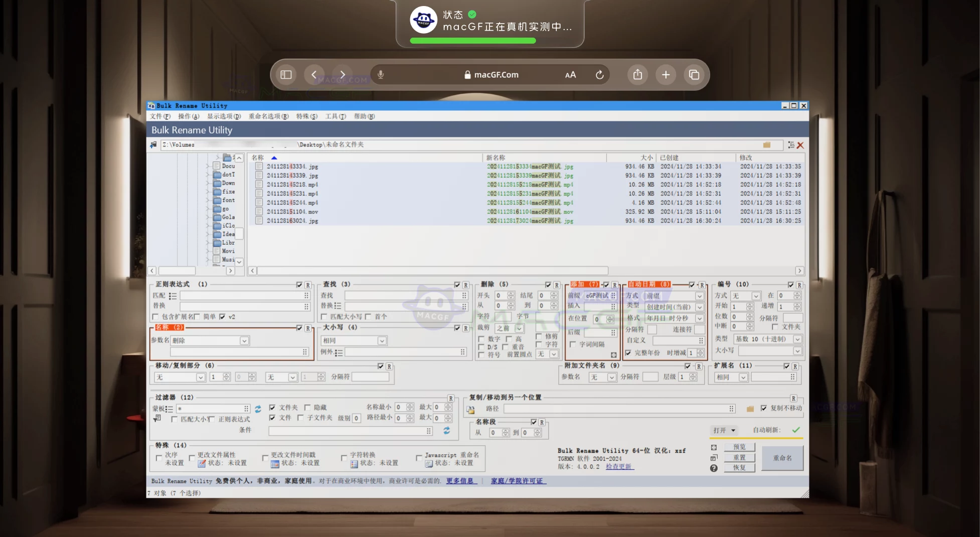Open the 文件(F) menu
This screenshot has width=980, height=537.
coord(160,116)
